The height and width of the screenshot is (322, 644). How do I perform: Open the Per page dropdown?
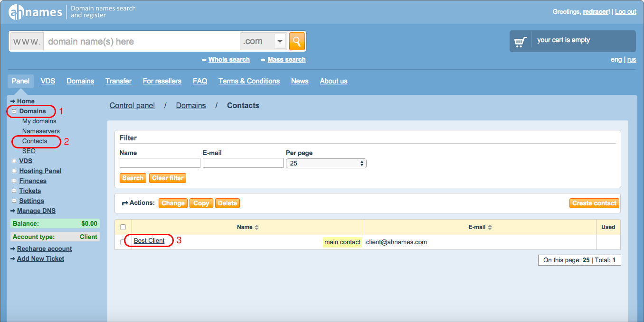(x=326, y=163)
